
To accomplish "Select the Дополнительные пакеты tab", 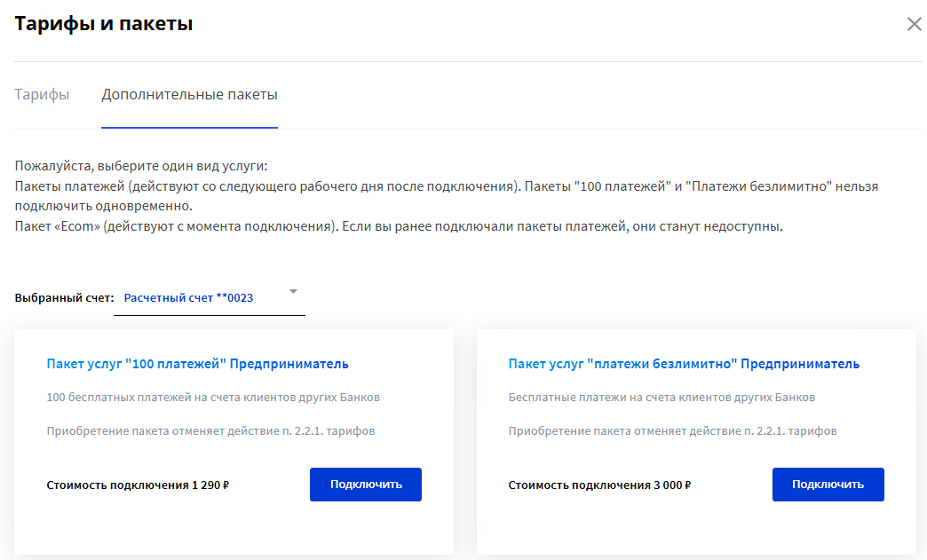I will tap(189, 94).
